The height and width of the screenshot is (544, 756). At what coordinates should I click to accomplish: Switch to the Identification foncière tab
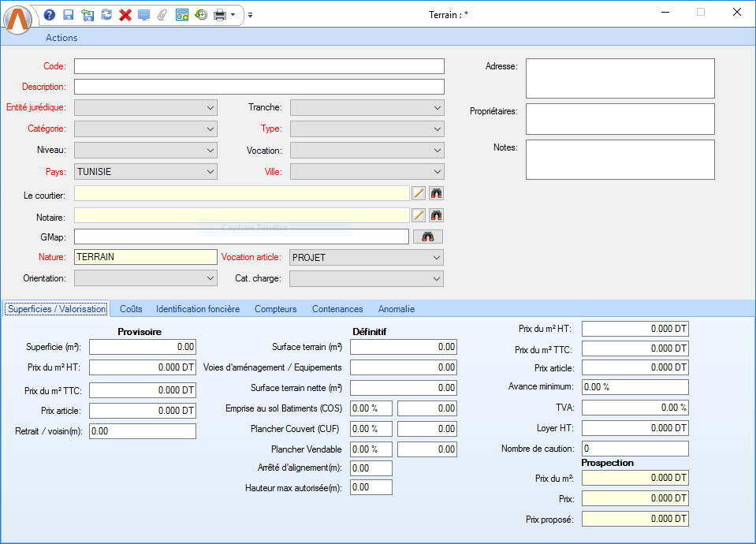(198, 309)
